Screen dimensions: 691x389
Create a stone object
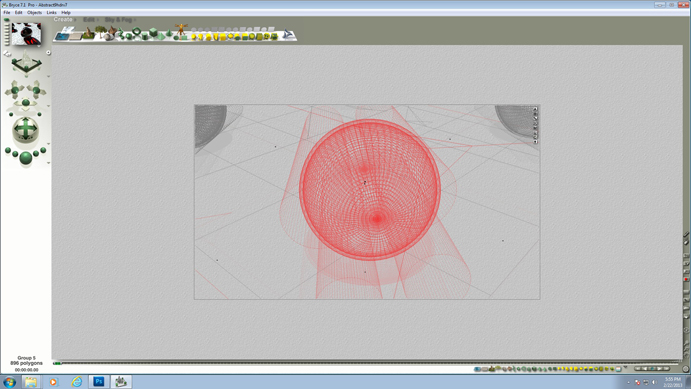tap(108, 37)
